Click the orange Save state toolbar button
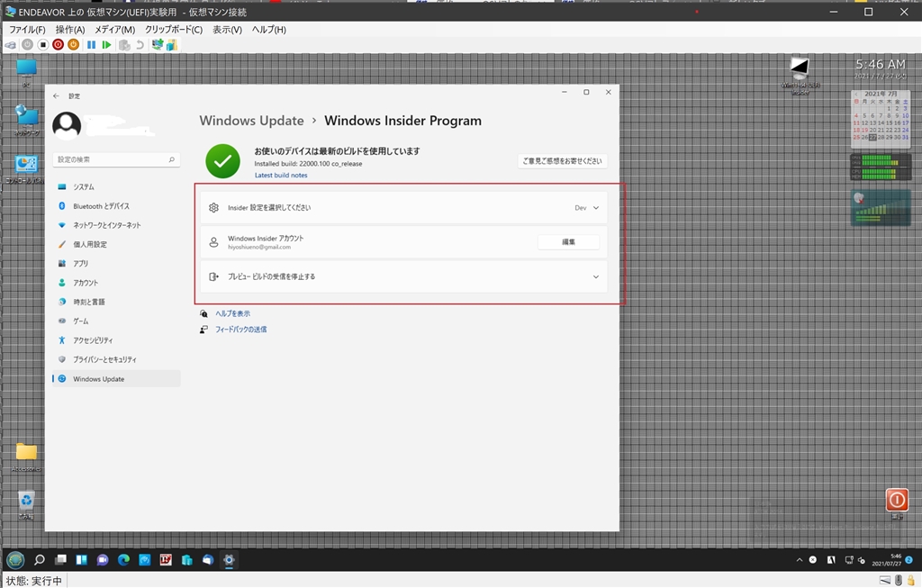This screenshot has width=922, height=588. tap(73, 45)
